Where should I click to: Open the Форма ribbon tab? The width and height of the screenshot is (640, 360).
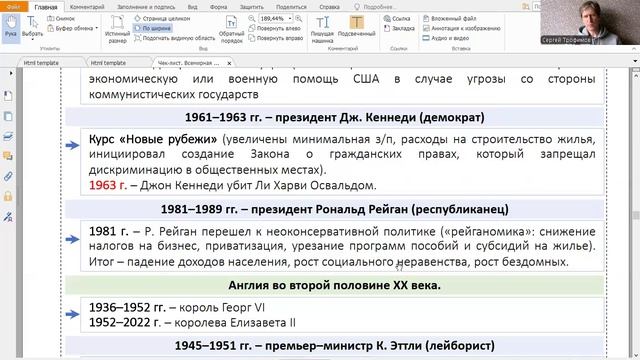click(218, 7)
